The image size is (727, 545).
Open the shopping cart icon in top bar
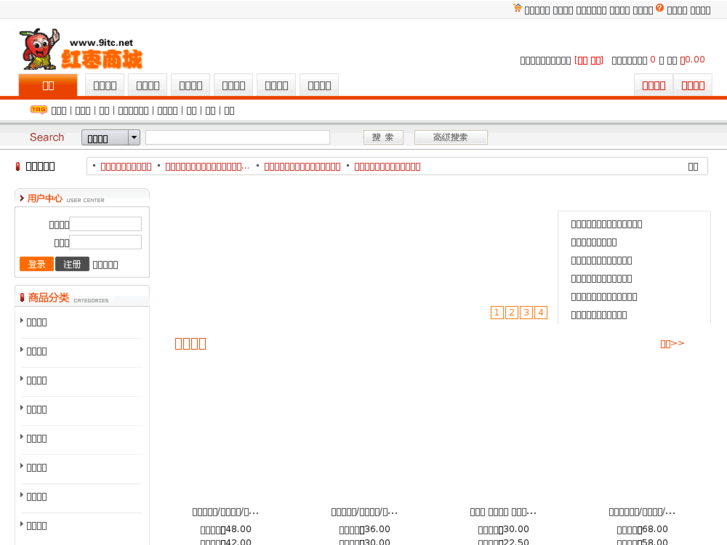tap(517, 8)
